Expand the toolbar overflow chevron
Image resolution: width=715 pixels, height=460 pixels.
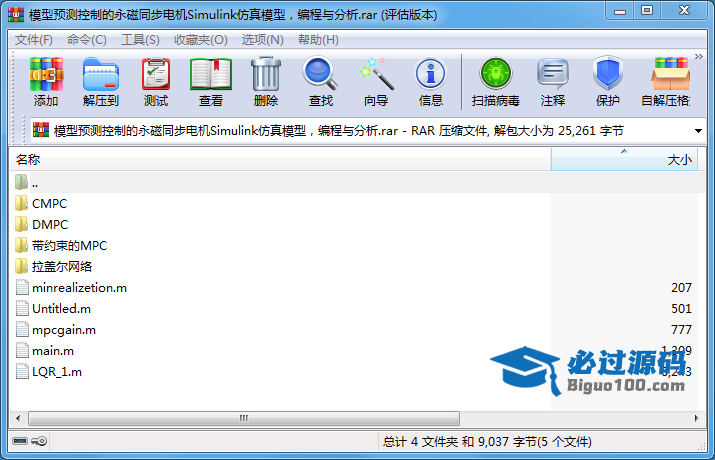(699, 57)
